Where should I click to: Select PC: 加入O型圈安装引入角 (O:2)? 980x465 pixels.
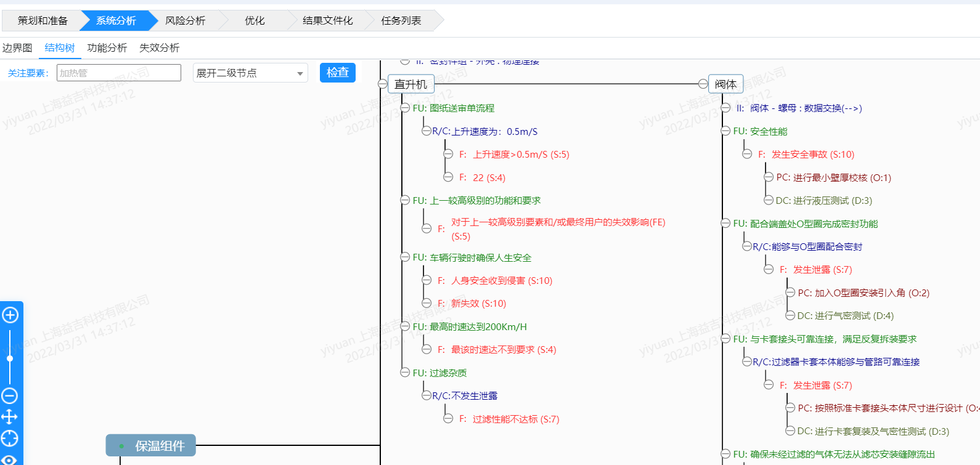coord(864,293)
